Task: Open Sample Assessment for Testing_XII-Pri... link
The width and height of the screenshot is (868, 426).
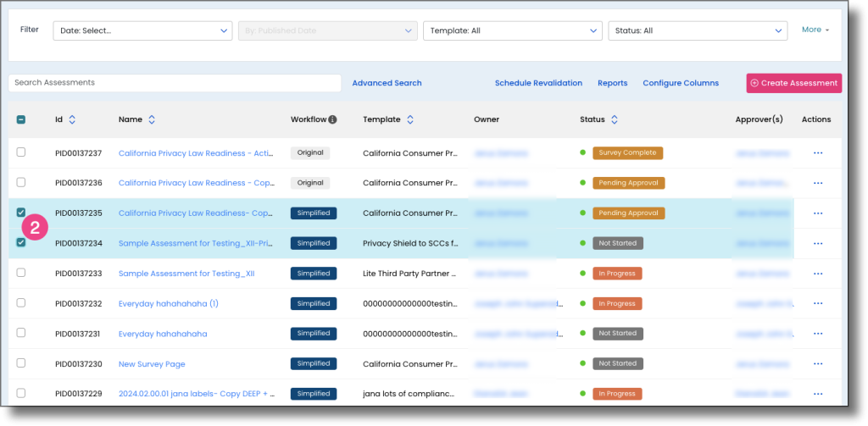Action: click(x=196, y=243)
